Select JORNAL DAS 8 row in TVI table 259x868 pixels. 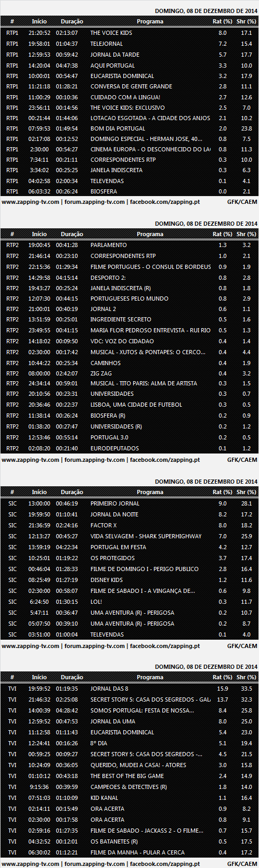click(129, 689)
